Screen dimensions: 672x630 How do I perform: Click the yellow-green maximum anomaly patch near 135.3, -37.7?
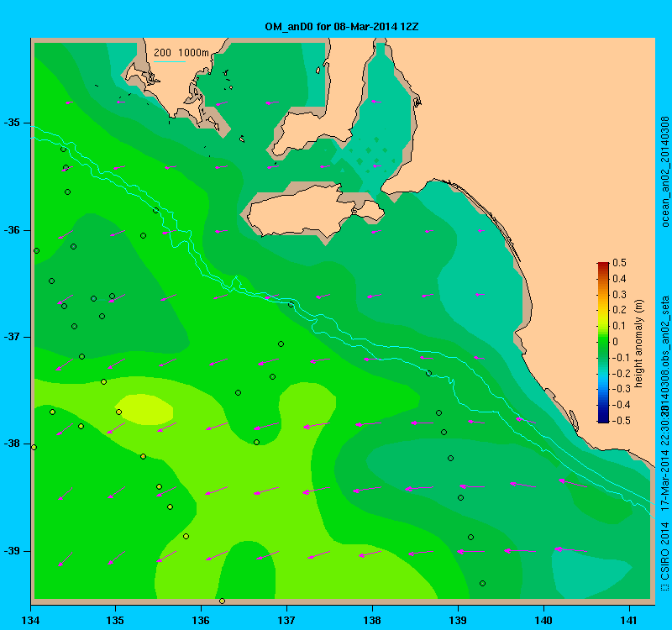[x=144, y=409]
